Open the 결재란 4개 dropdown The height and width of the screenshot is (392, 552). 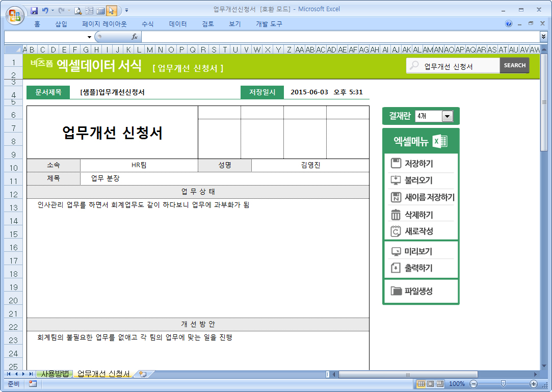(447, 116)
